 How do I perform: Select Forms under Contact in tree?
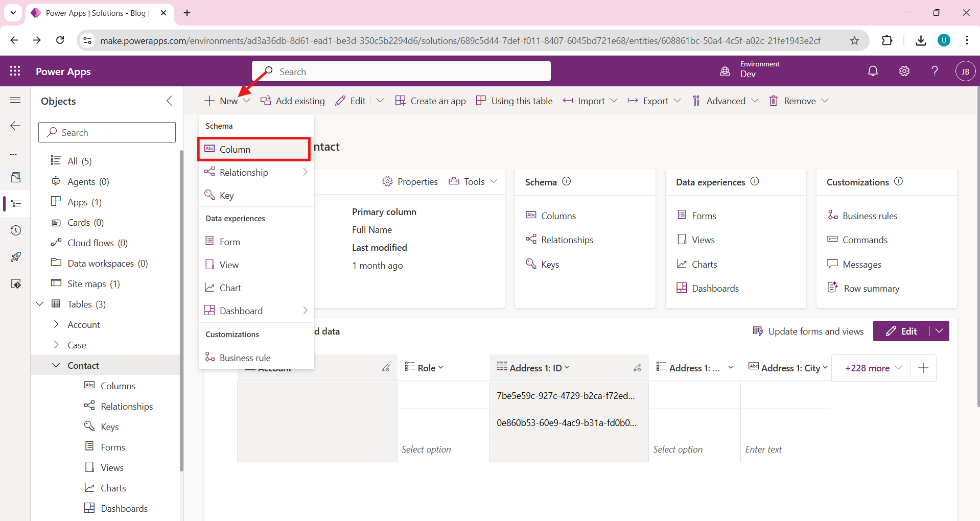coord(112,447)
